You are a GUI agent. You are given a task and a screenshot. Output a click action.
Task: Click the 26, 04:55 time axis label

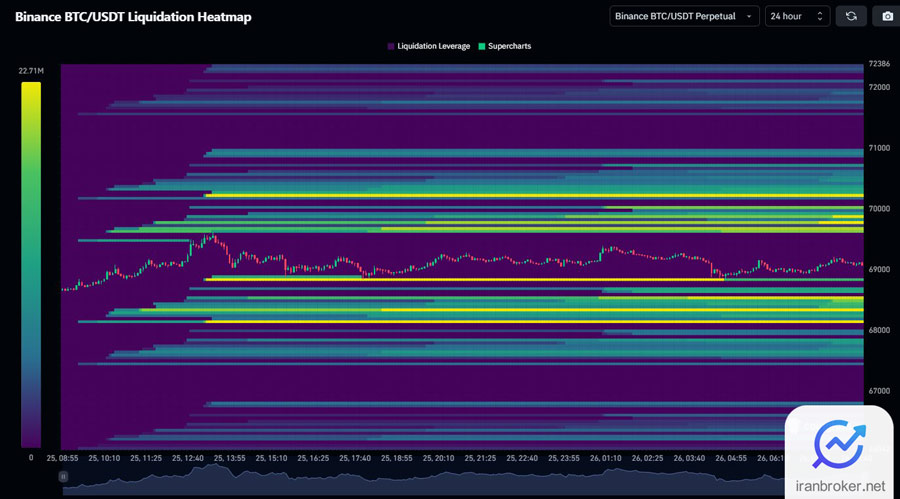coord(731,458)
